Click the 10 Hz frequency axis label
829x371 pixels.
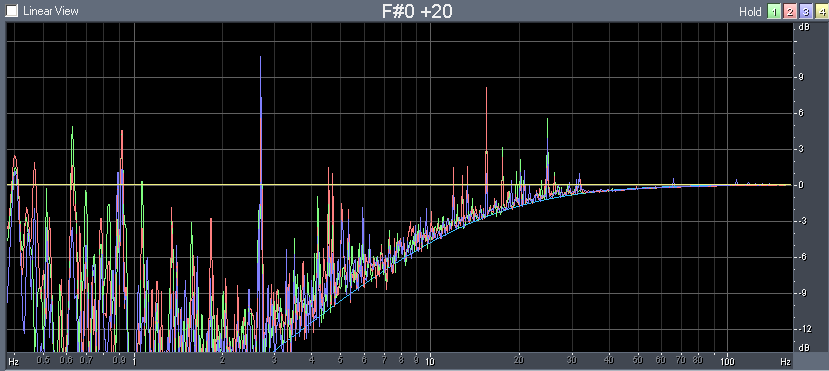[430, 361]
